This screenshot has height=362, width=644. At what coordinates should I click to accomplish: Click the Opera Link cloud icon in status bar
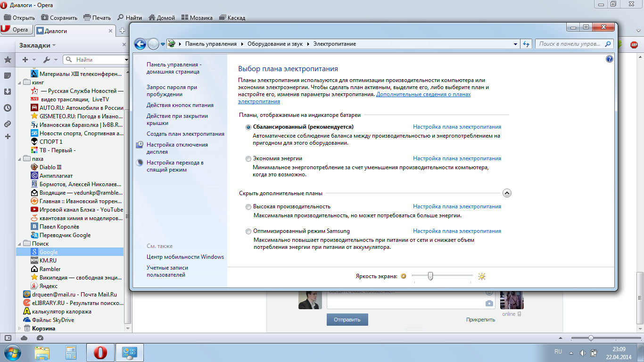tap(24, 338)
